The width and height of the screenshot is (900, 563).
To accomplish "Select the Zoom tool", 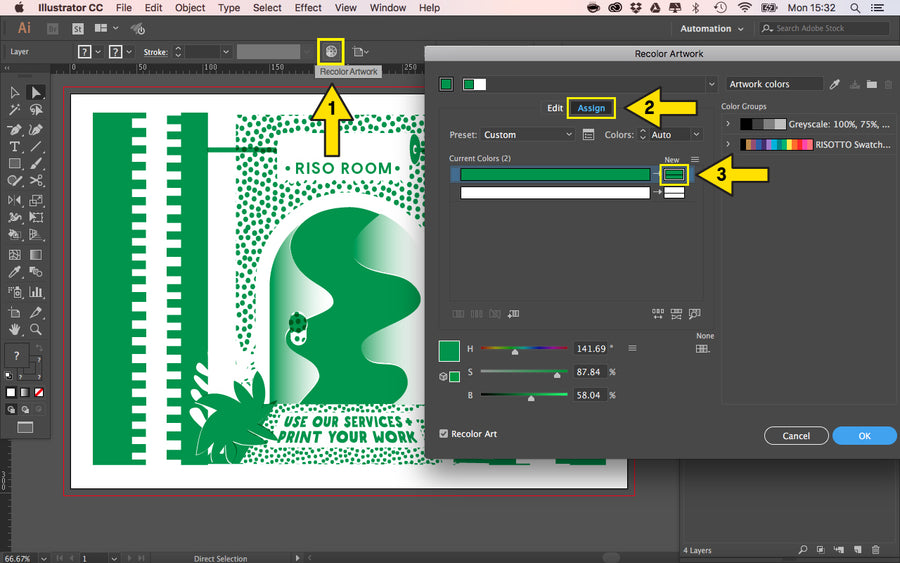I will (x=36, y=329).
